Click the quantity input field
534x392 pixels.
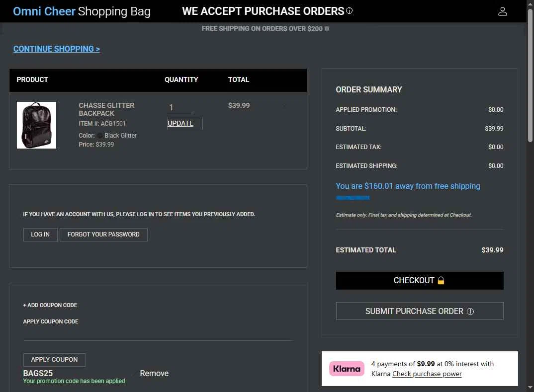point(180,107)
